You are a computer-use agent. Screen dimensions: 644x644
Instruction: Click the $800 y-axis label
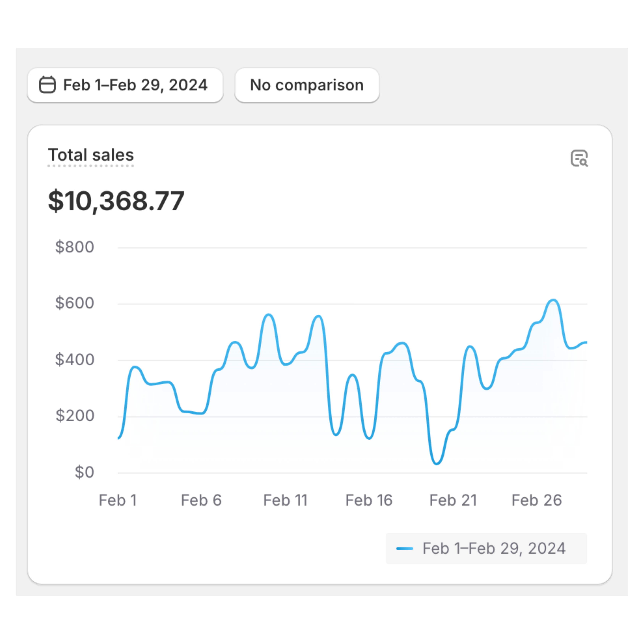click(75, 247)
